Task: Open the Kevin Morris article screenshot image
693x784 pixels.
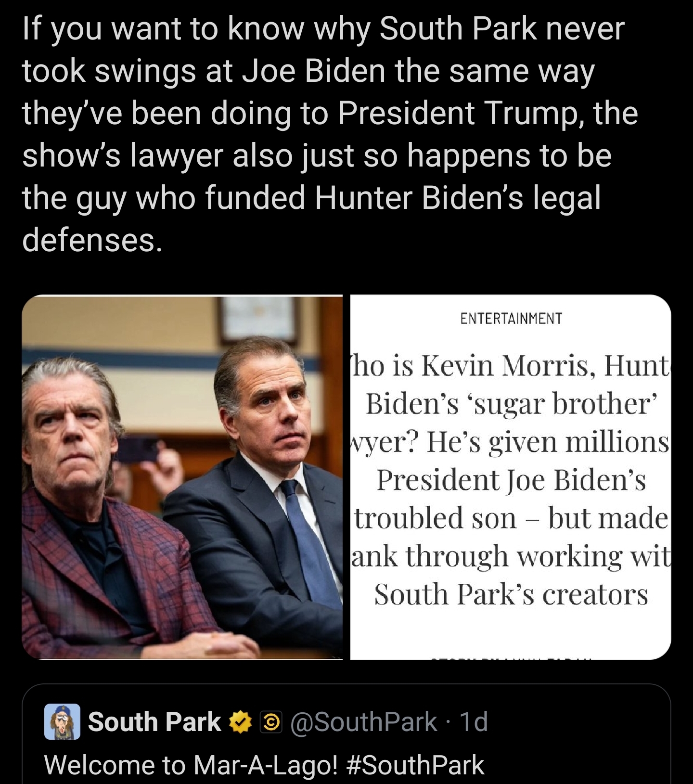Action: 511,477
